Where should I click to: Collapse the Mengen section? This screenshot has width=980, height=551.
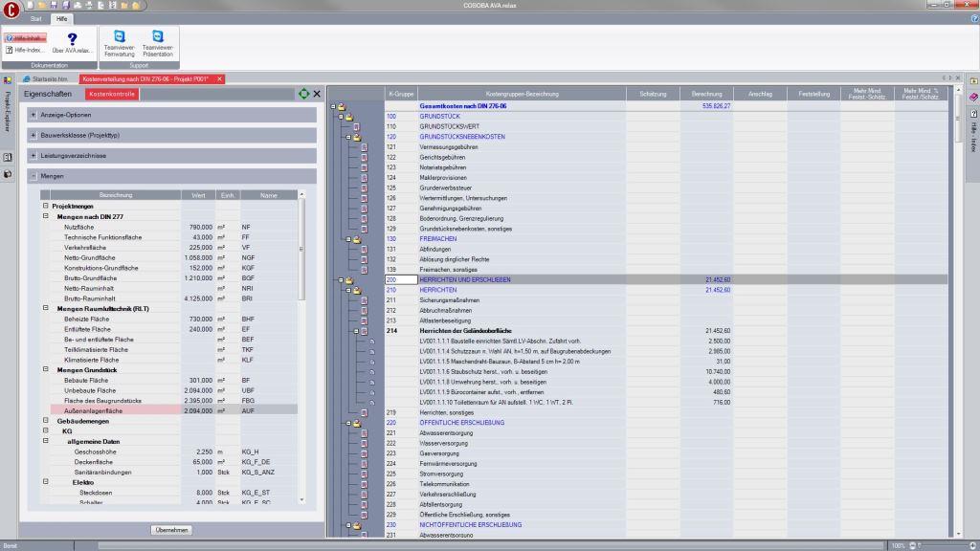point(33,176)
